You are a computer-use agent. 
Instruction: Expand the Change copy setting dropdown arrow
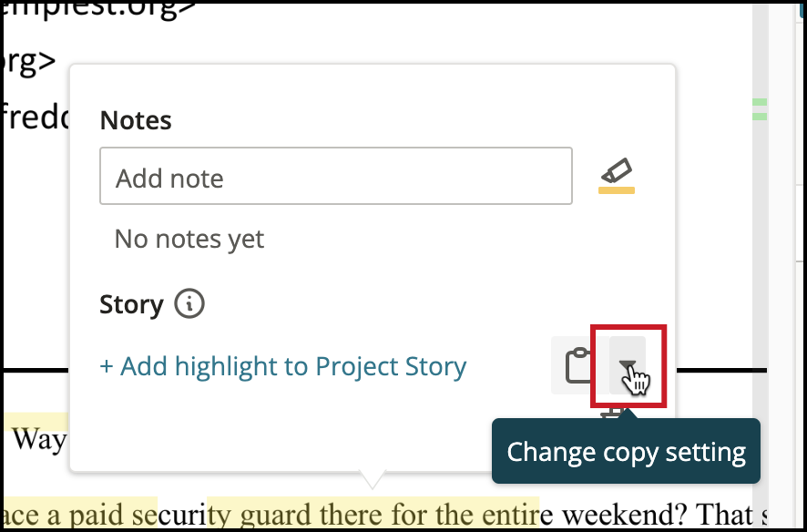628,366
